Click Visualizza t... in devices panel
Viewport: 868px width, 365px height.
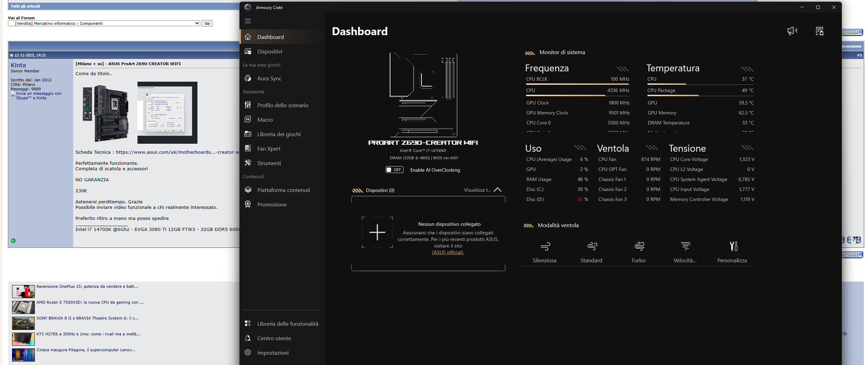tap(477, 190)
